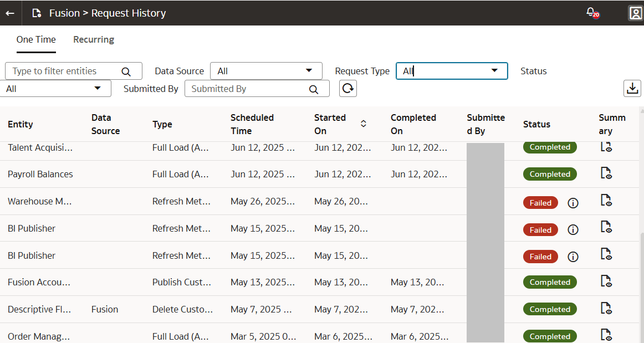Screen dimensions: 644x343
Task: Click the Submitted By search field
Action: pyautogui.click(x=248, y=89)
